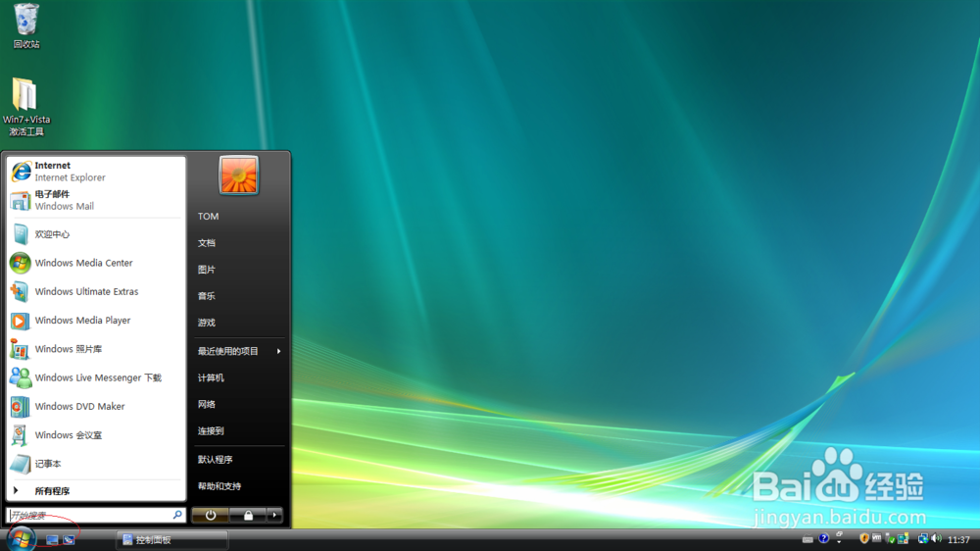Click the blue help question mark icon
This screenshot has height=551, width=980.
[824, 538]
